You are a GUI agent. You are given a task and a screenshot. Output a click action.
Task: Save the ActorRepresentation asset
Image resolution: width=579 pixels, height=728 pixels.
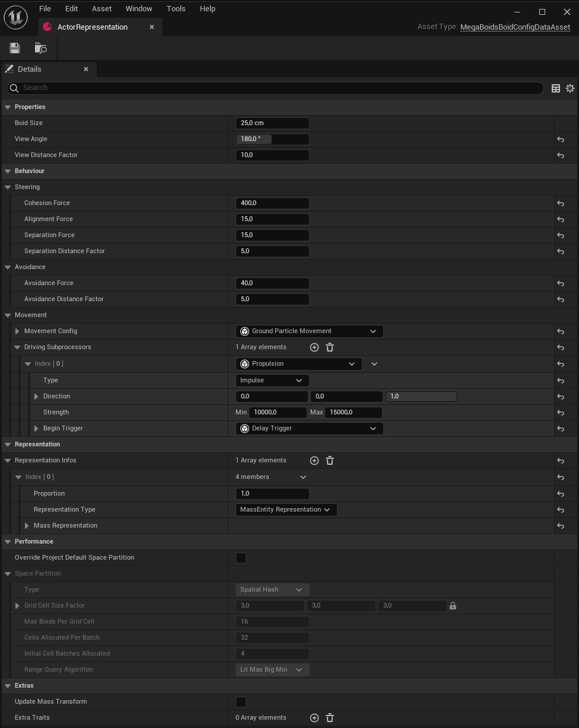14,48
